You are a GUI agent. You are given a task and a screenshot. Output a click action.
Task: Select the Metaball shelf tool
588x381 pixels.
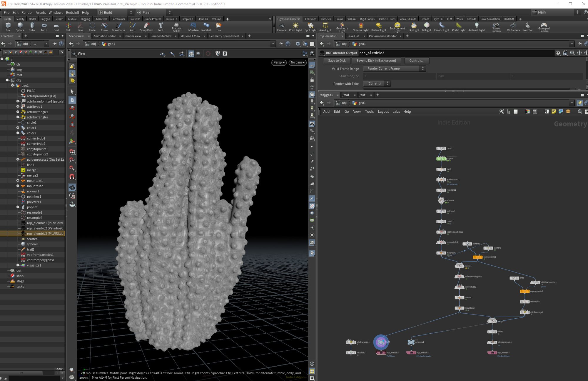(206, 27)
